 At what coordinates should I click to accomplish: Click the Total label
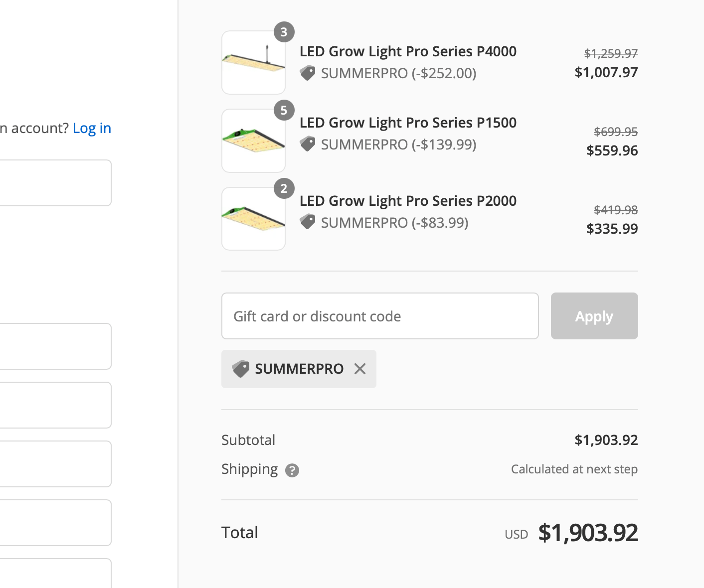tap(240, 533)
